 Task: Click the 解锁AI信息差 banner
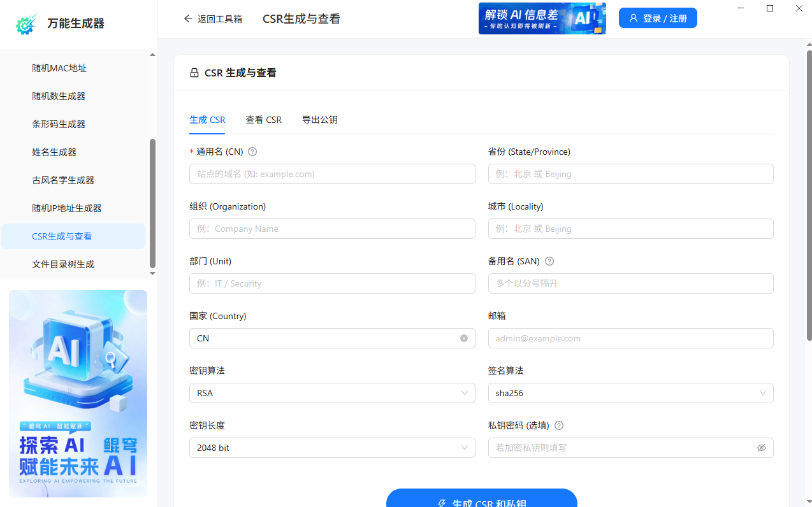point(542,18)
